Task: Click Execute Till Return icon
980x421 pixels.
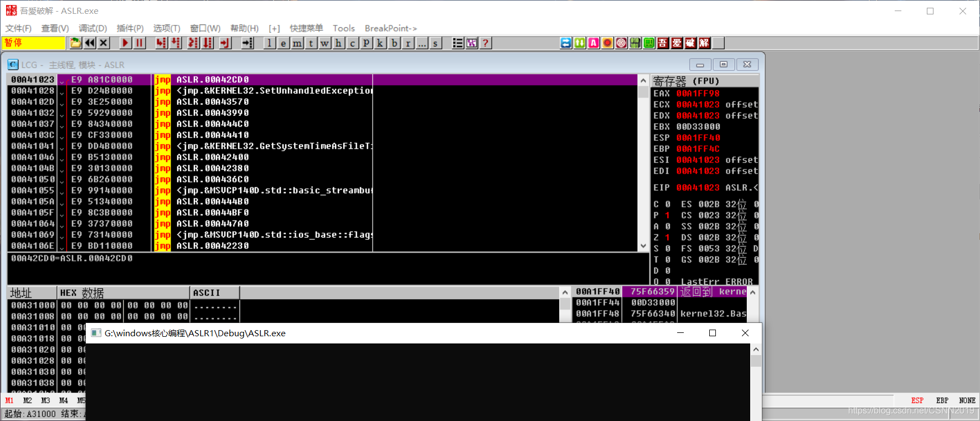Action: [225, 43]
